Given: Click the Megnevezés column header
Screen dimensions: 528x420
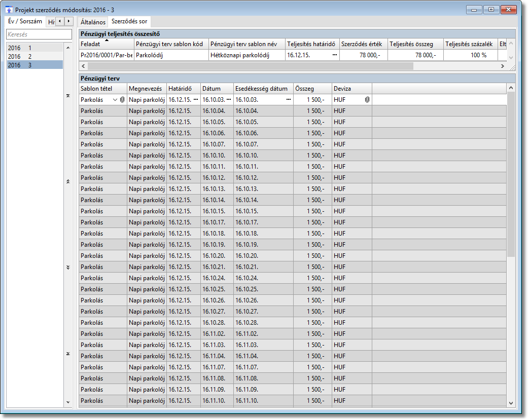Looking at the screenshot, I should [x=147, y=89].
